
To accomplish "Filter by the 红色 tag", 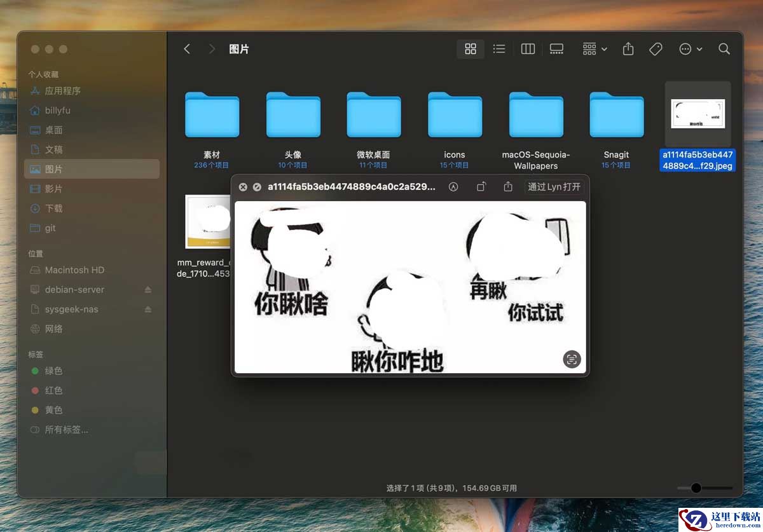I will tap(92, 391).
